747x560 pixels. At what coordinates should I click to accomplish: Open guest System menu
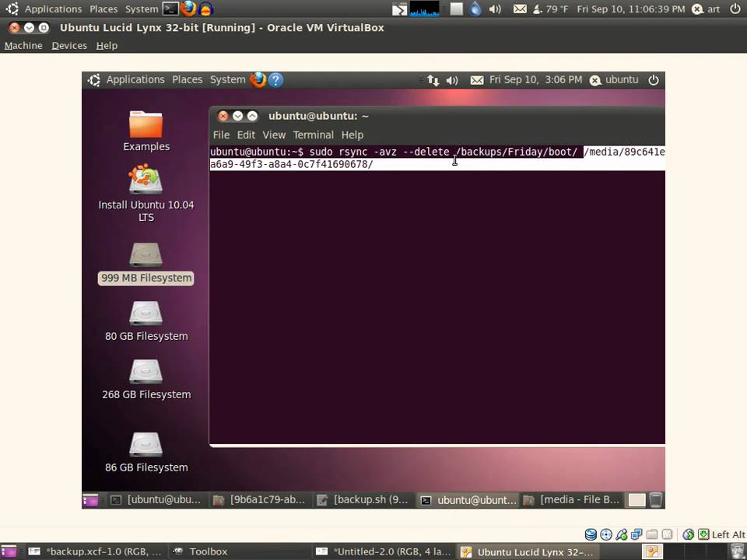pyautogui.click(x=228, y=79)
